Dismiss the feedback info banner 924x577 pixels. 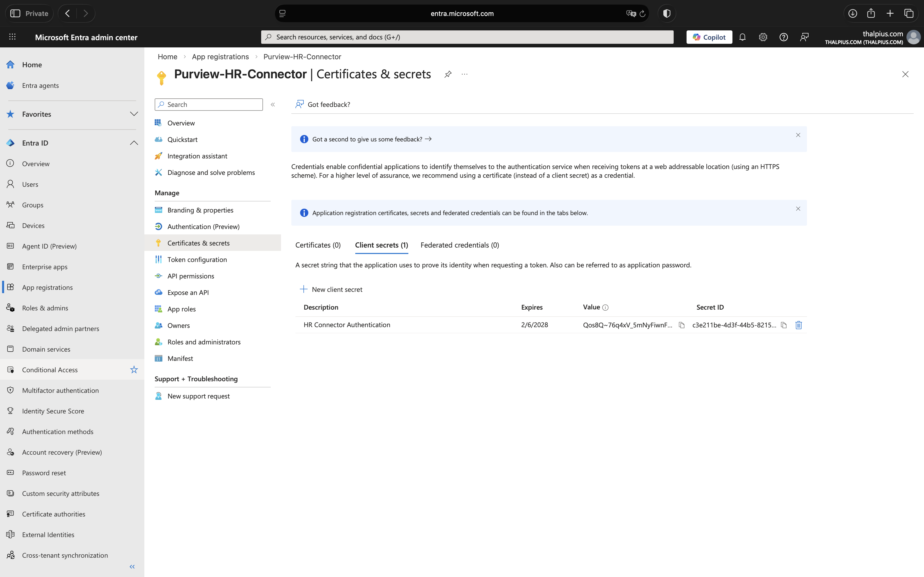[x=798, y=135]
